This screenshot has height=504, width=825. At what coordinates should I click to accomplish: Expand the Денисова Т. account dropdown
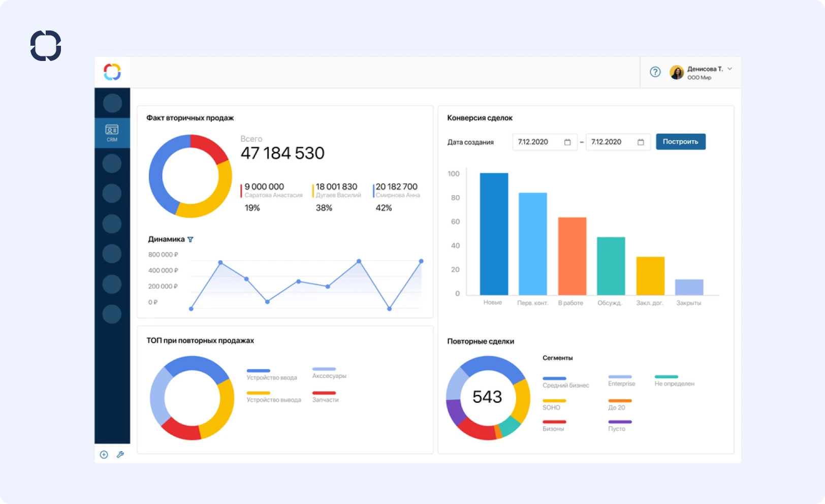tap(730, 69)
